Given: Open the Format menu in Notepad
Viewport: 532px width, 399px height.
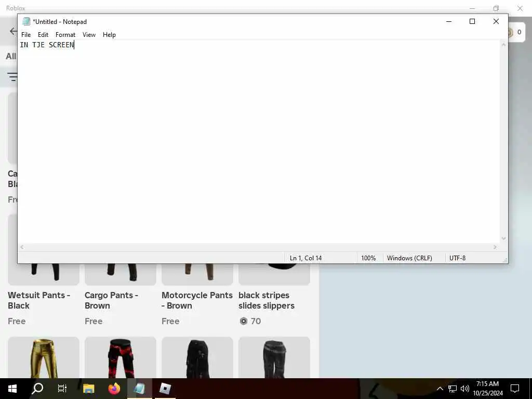Looking at the screenshot, I should pyautogui.click(x=65, y=35).
